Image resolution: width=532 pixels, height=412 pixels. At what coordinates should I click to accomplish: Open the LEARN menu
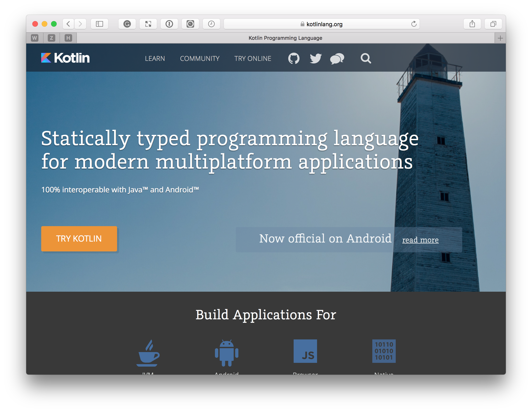point(155,59)
